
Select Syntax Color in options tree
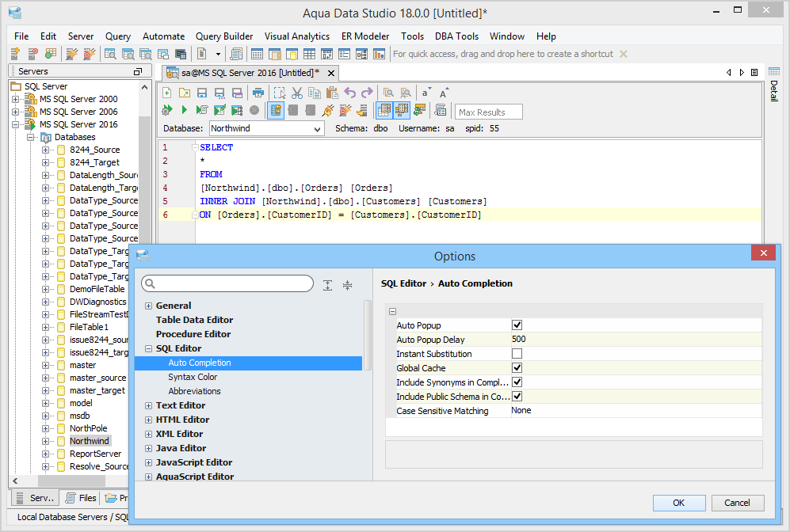pyautogui.click(x=192, y=377)
